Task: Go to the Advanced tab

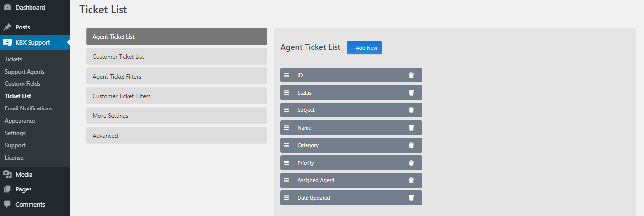Action: (177, 135)
